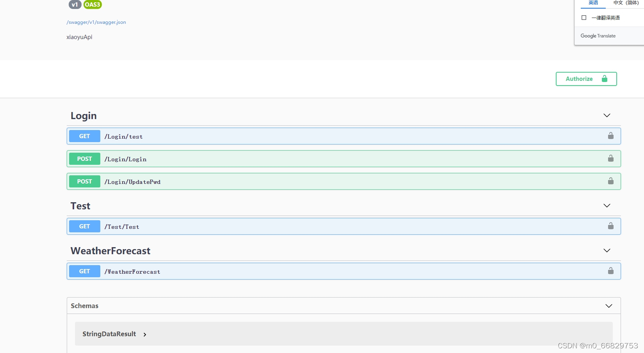Toggle the always translate English checkbox

pyautogui.click(x=584, y=18)
